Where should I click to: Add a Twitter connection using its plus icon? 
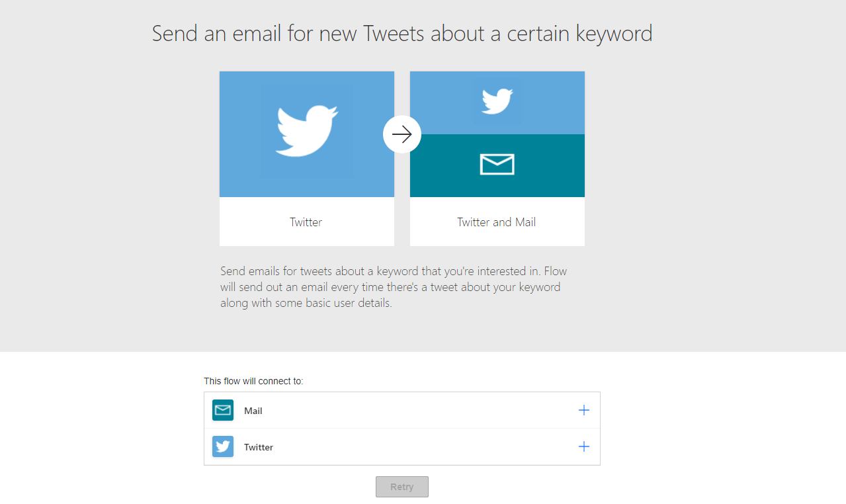pos(583,446)
